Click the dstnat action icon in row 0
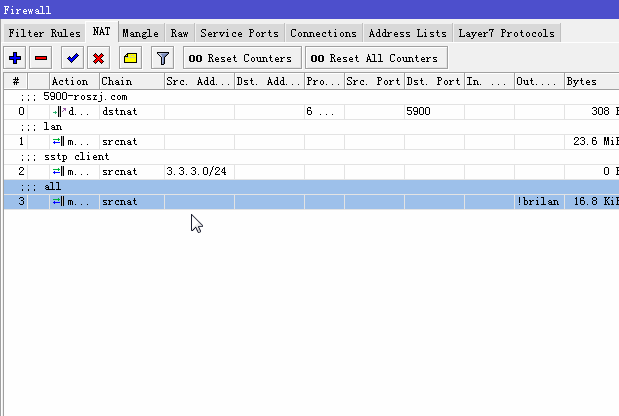Image resolution: width=619 pixels, height=416 pixels. point(58,112)
